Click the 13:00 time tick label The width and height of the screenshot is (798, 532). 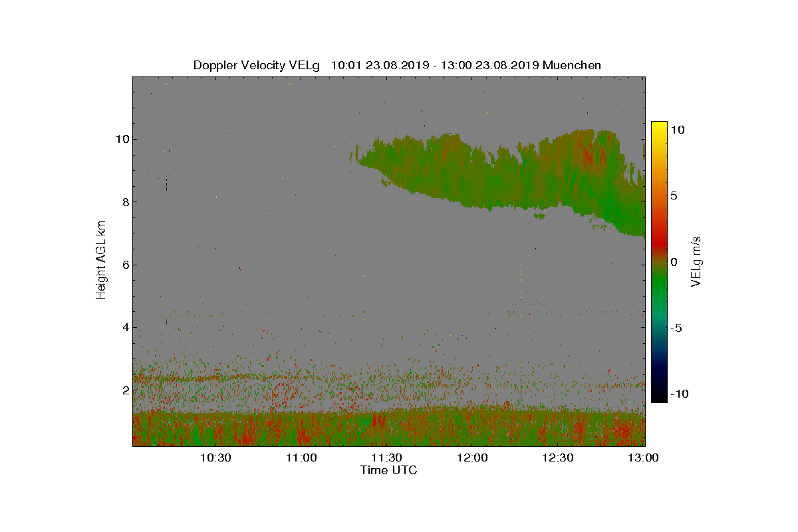pyautogui.click(x=643, y=458)
